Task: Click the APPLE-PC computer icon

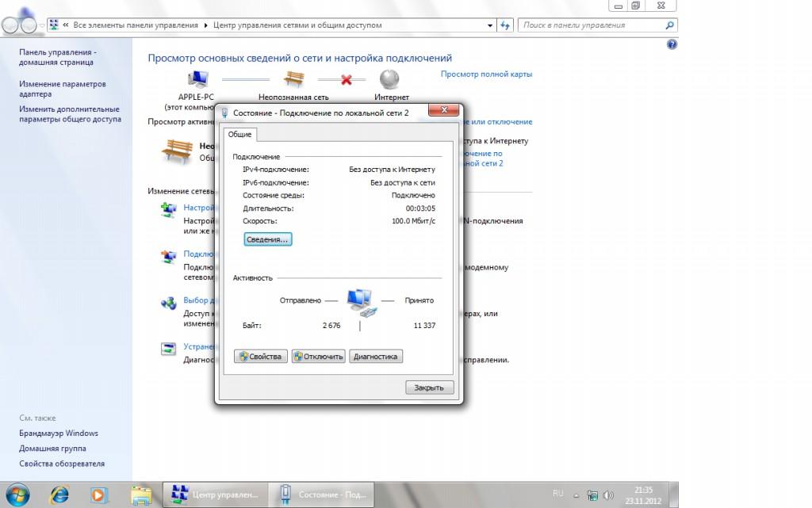Action: (x=197, y=79)
